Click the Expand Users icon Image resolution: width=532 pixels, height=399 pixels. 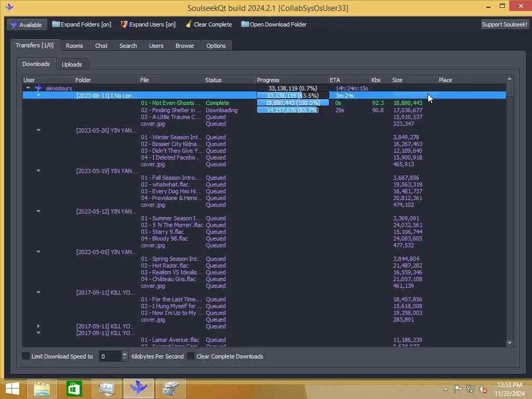coord(124,24)
